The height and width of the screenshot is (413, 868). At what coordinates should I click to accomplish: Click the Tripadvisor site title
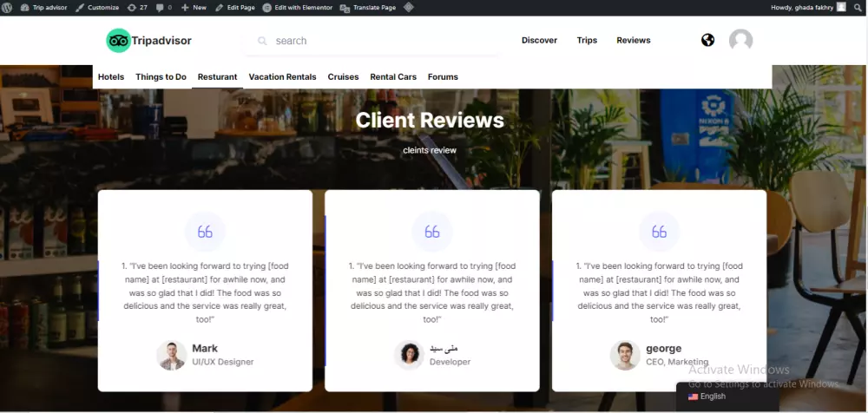161,41
